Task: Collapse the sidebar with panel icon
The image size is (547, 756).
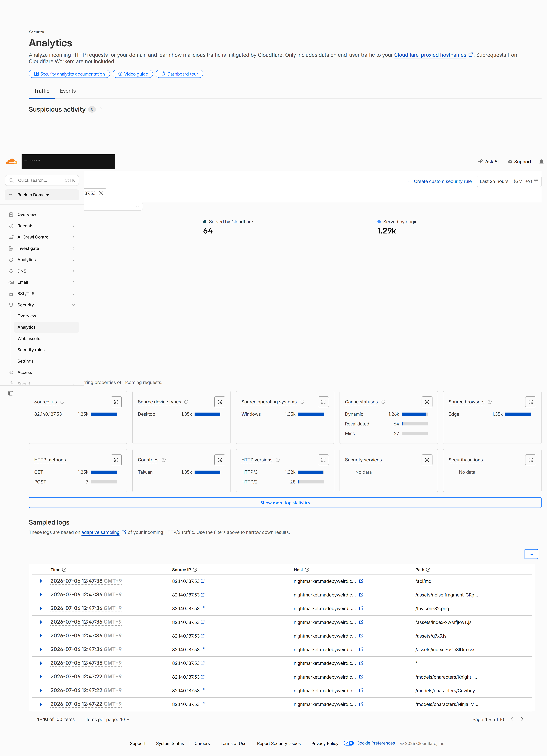Action: point(11,393)
